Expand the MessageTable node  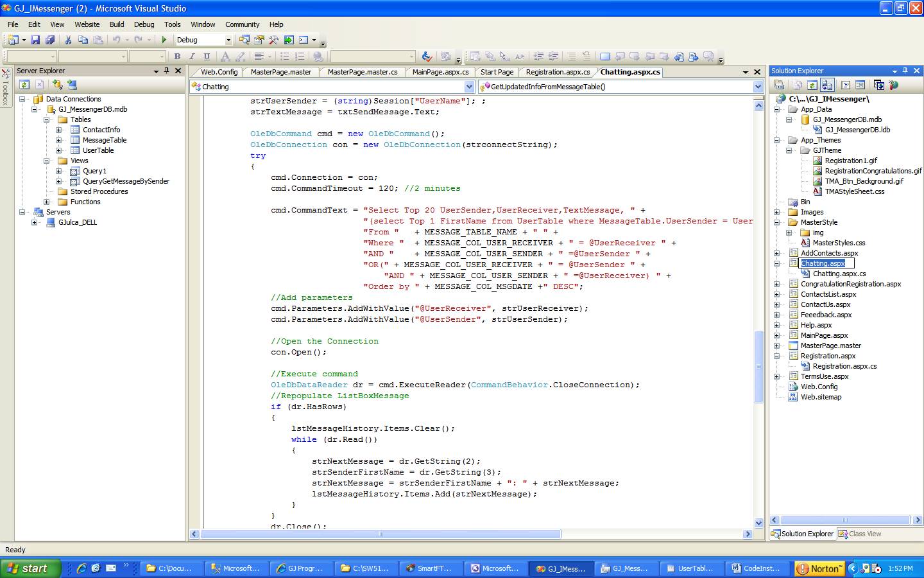pyautogui.click(x=58, y=140)
